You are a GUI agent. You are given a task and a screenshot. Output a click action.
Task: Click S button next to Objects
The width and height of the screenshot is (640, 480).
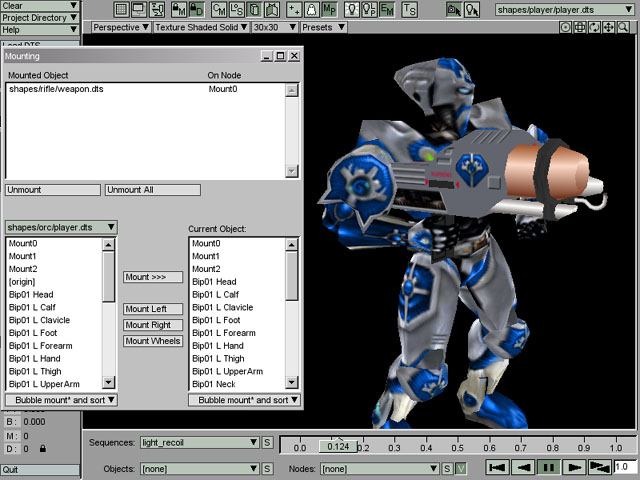(x=267, y=469)
